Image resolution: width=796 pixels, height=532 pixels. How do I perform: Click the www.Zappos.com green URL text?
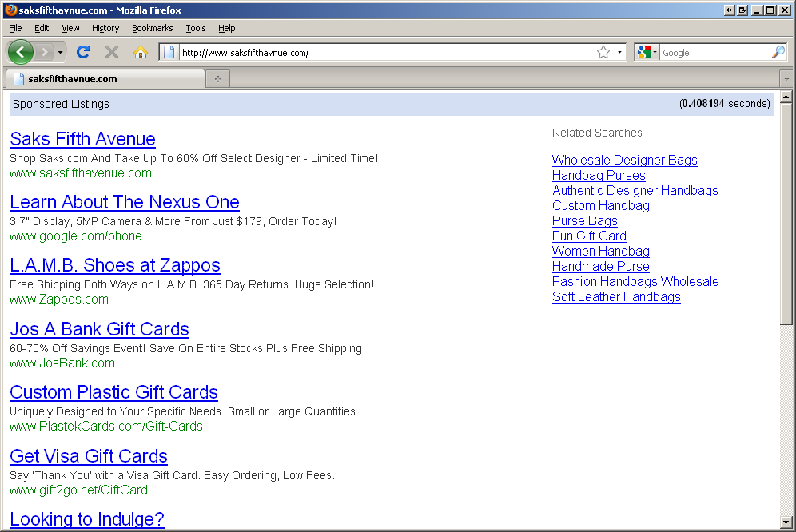coord(59,299)
